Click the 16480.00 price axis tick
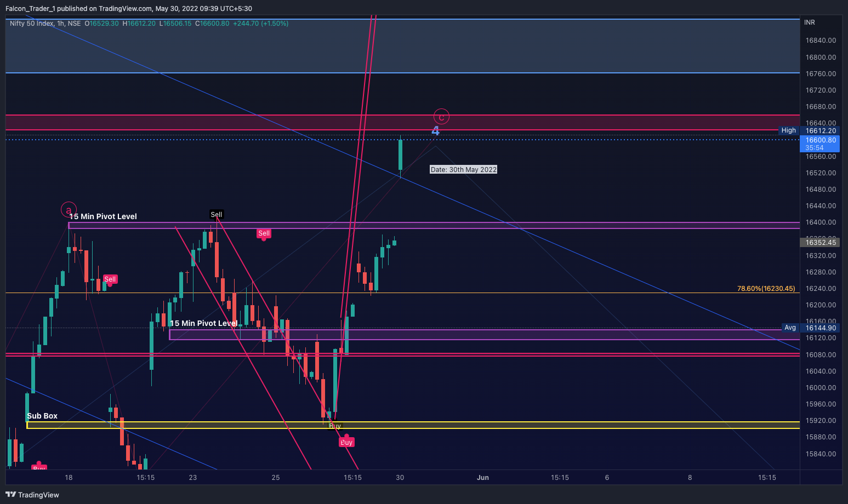Image resolution: width=848 pixels, height=504 pixels. [x=821, y=189]
